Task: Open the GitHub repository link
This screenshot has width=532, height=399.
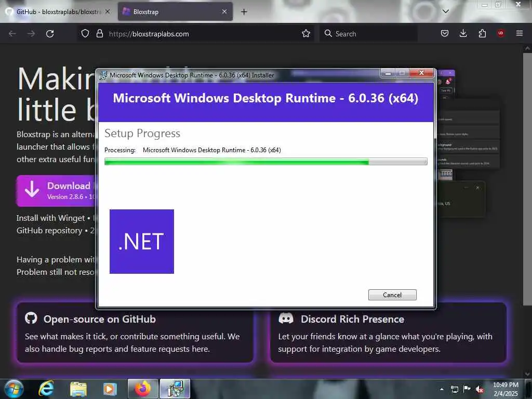Action: (49, 231)
